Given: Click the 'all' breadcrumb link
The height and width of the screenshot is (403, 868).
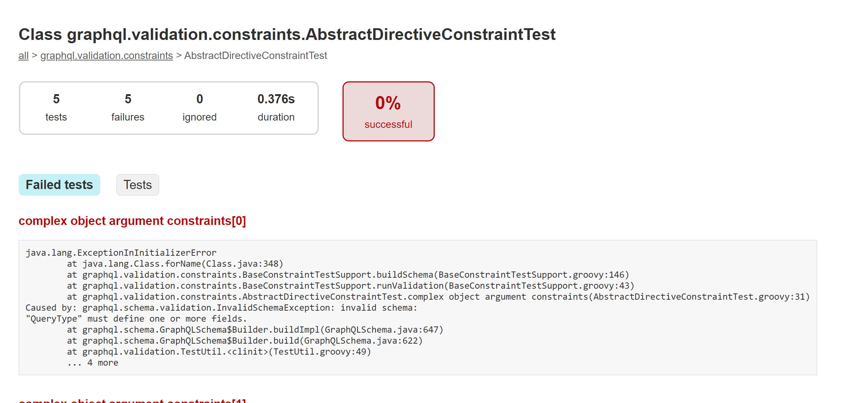Looking at the screenshot, I should [x=23, y=56].
